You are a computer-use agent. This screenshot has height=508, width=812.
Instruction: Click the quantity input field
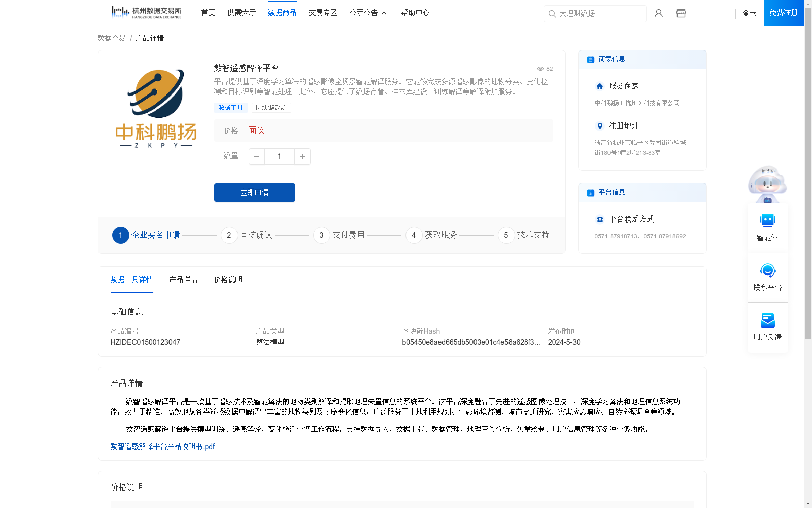(x=279, y=156)
